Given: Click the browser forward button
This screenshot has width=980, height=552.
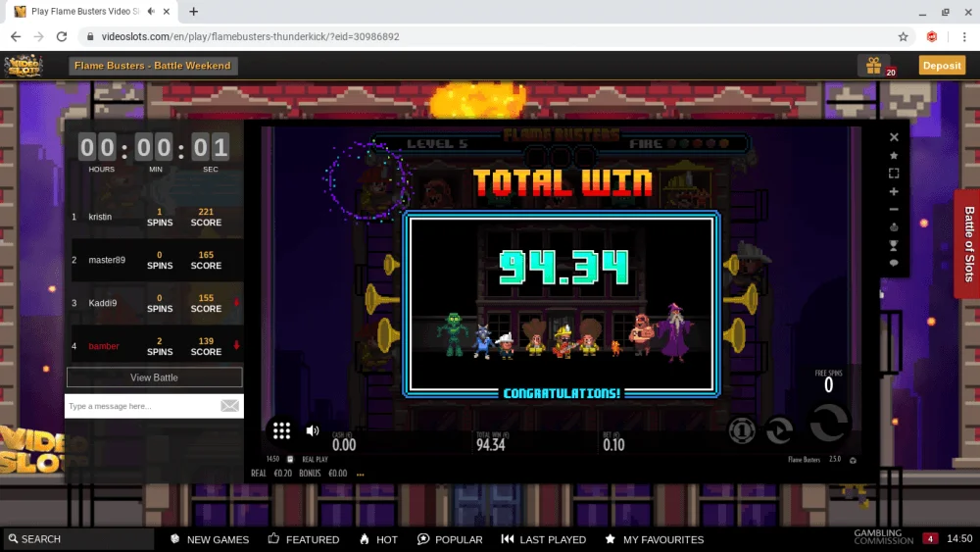Looking at the screenshot, I should [39, 37].
